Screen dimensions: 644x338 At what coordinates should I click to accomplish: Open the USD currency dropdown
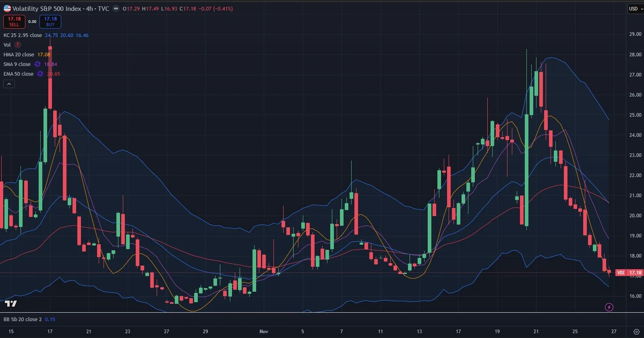[x=636, y=8]
